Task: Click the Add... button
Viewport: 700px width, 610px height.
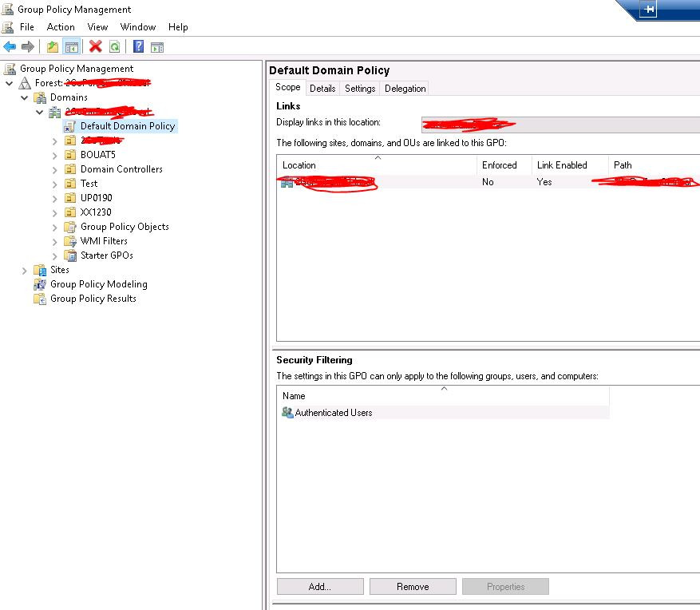Action: tap(320, 586)
